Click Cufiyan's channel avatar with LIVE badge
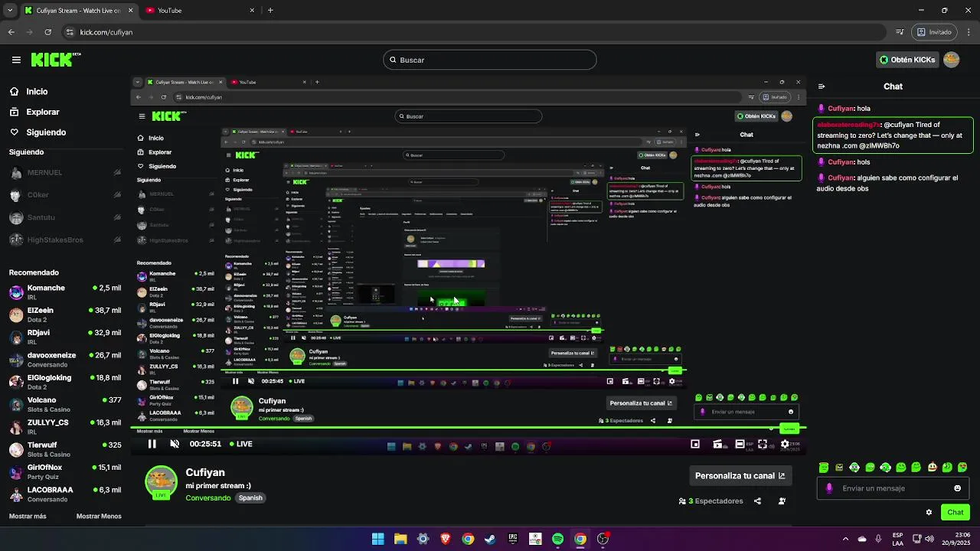The image size is (980, 551). (161, 483)
